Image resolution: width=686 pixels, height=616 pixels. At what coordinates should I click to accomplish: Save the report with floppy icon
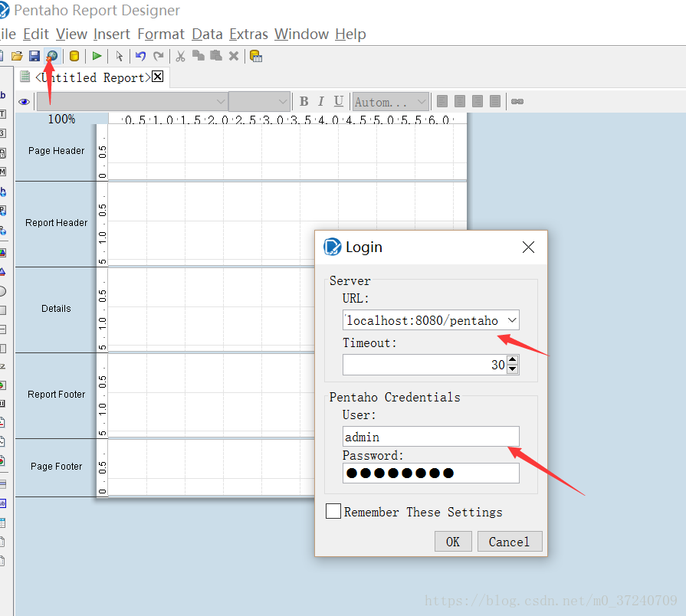[34, 56]
